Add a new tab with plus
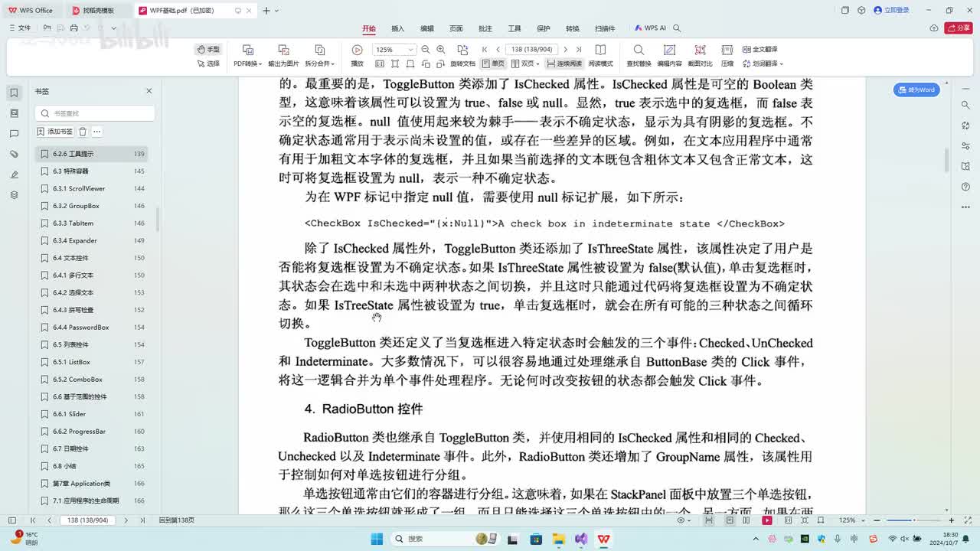The height and width of the screenshot is (551, 980). pos(266,11)
